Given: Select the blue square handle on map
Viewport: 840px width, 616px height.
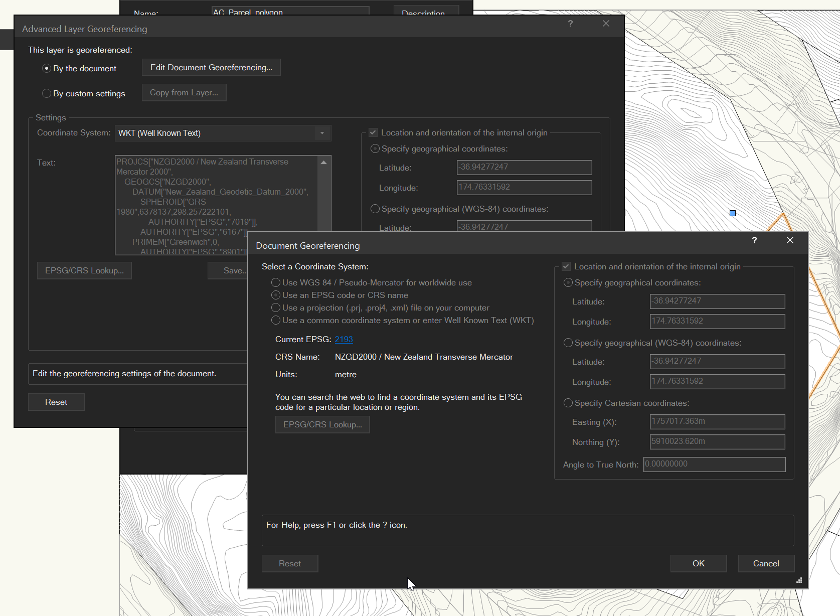Looking at the screenshot, I should click(x=733, y=213).
